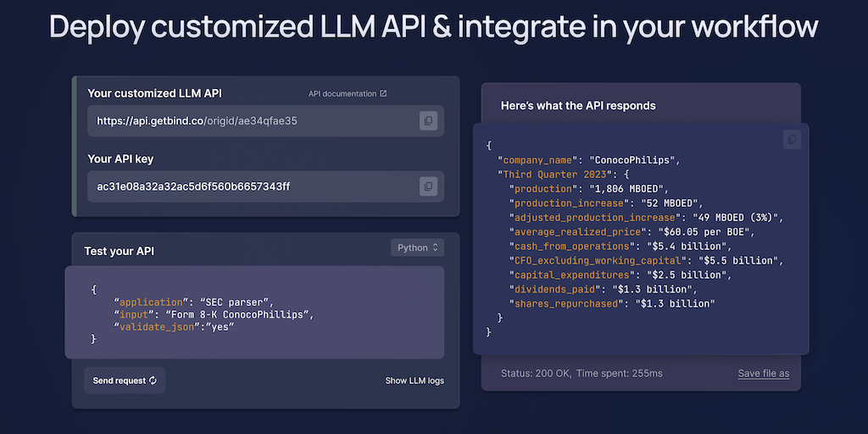Click the API key field

(x=265, y=186)
